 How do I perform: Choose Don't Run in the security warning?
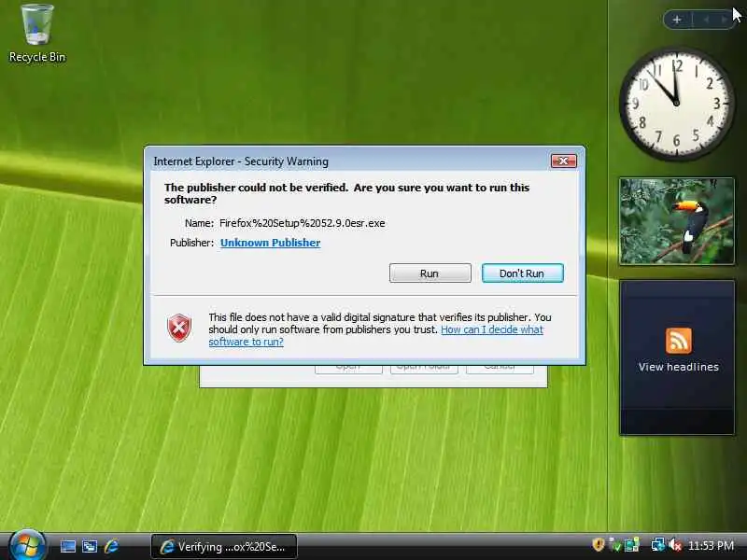point(523,273)
